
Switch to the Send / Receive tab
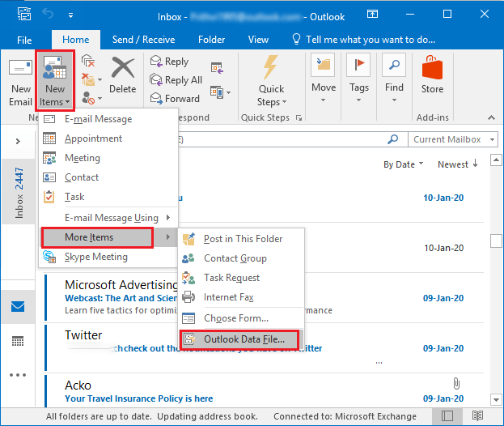pos(145,39)
